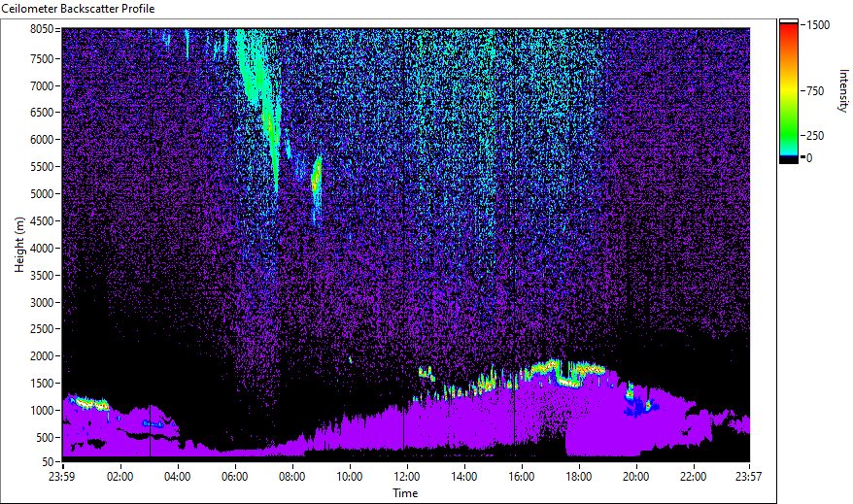This screenshot has height=504, width=853.
Task: Click the 16:00 time axis label
Action: point(521,477)
